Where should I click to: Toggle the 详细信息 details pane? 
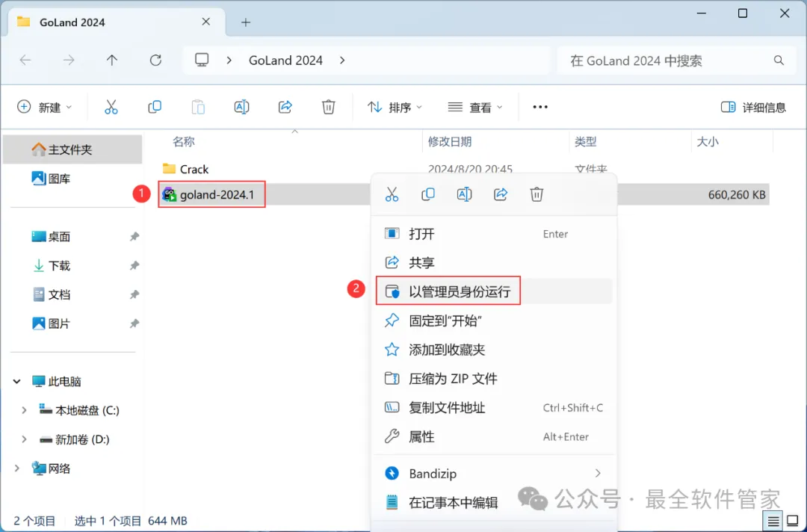click(753, 107)
